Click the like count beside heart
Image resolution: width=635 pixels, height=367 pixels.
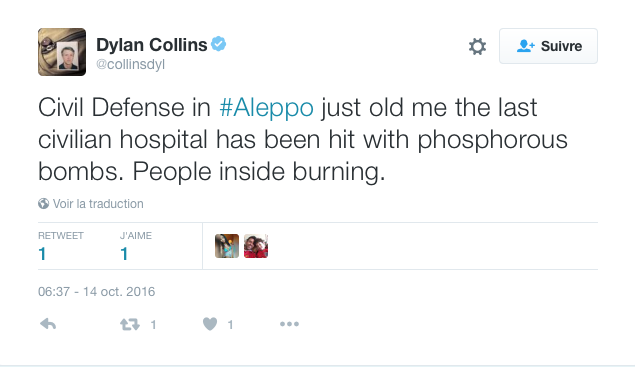(x=230, y=324)
